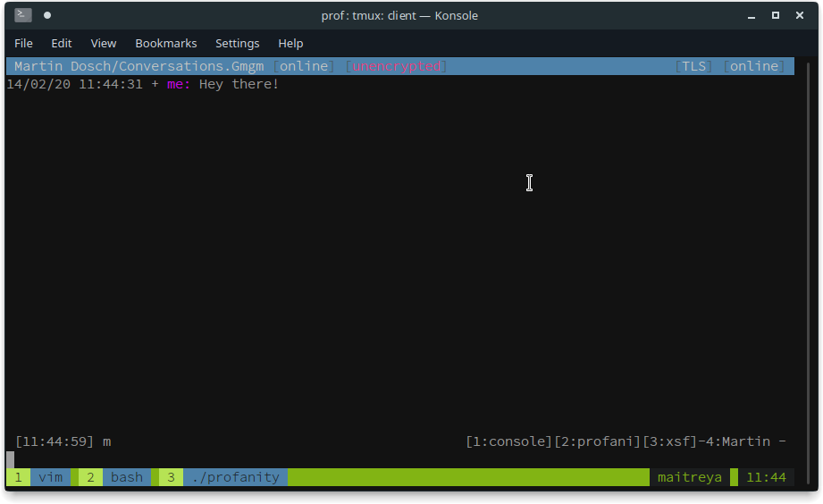Open the Edit menu

coord(62,43)
